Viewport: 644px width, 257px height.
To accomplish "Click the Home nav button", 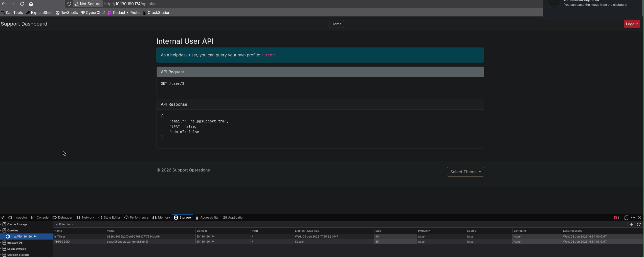I will pos(336,24).
